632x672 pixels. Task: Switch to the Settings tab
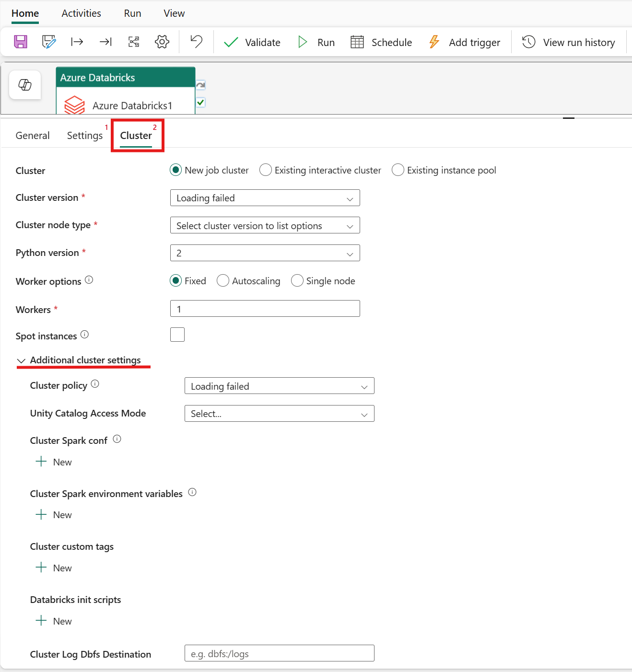click(84, 135)
